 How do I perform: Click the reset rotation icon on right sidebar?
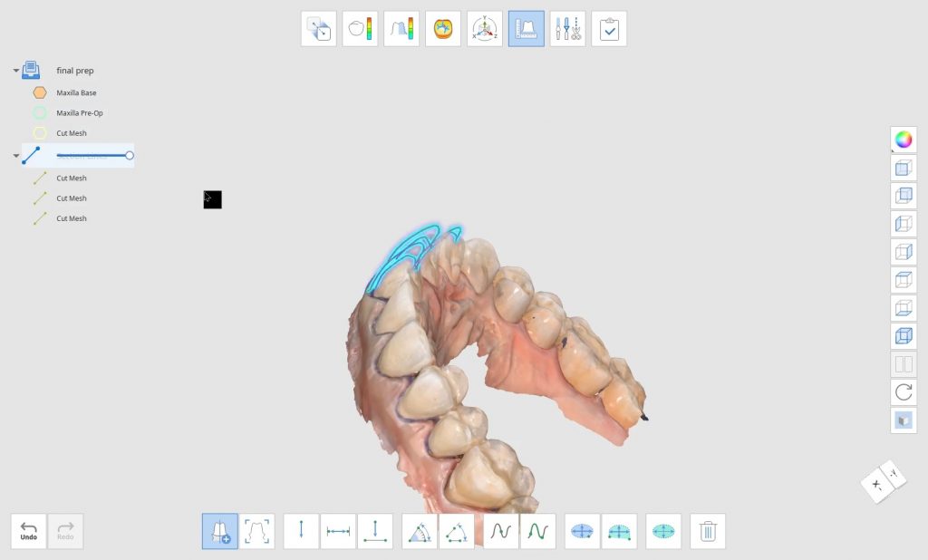click(903, 392)
